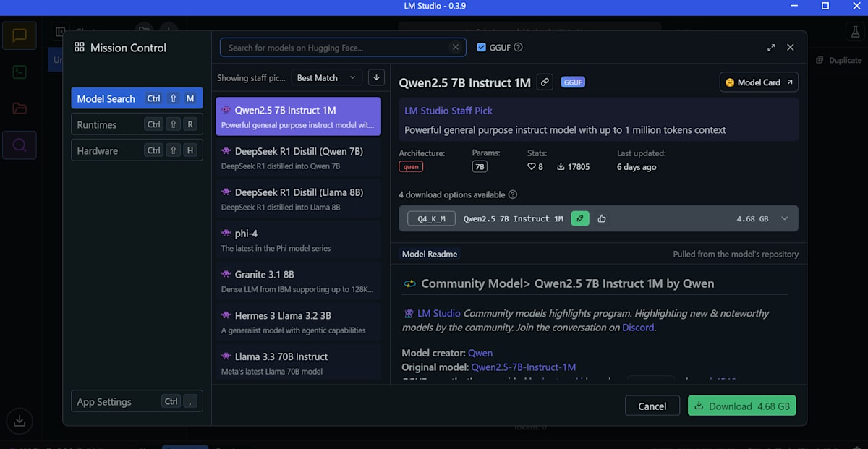Open the LM Studio link in readme
Image resolution: width=868 pixels, height=449 pixels.
pyautogui.click(x=438, y=313)
